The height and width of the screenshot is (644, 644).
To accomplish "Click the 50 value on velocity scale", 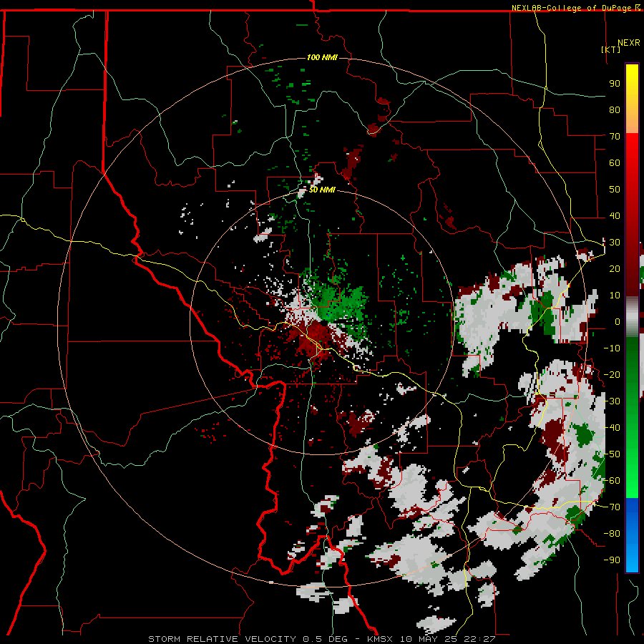I will point(615,190).
